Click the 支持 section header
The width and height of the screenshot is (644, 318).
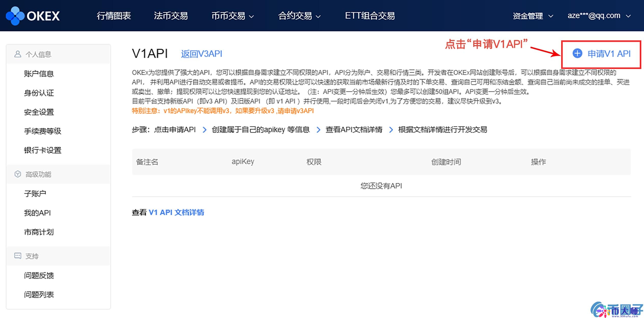point(58,256)
